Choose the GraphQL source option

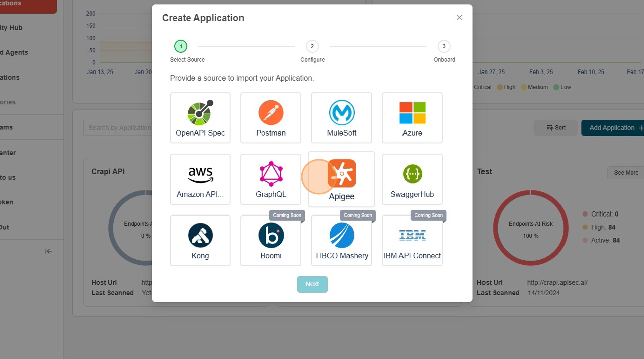(271, 179)
